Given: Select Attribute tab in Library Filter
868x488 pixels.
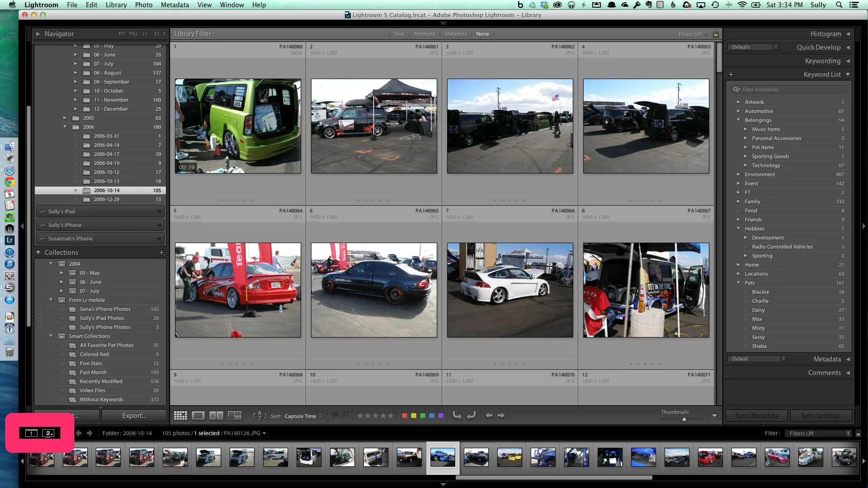Looking at the screenshot, I should 425,34.
